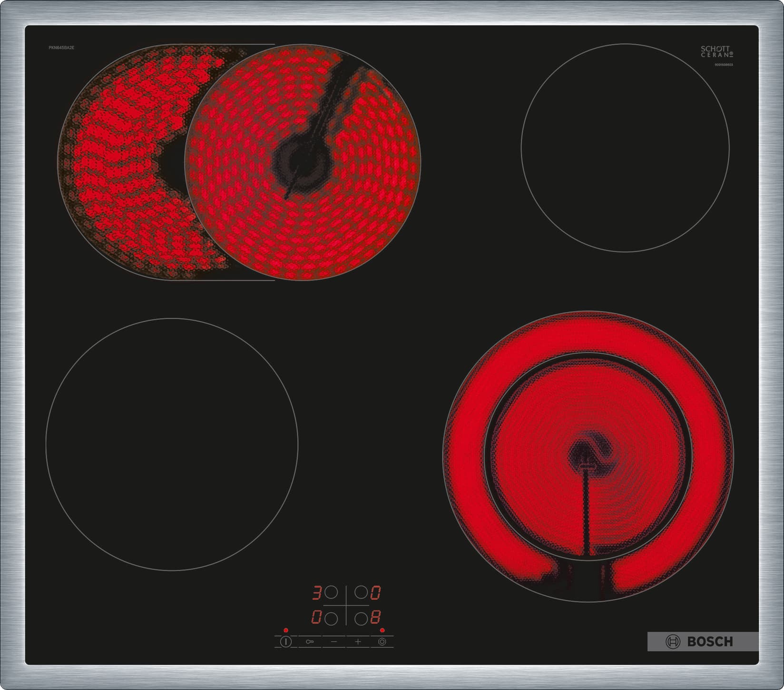Toggle the right red residual heat indicator
Viewport: 784px width, 690px height.
click(x=382, y=631)
